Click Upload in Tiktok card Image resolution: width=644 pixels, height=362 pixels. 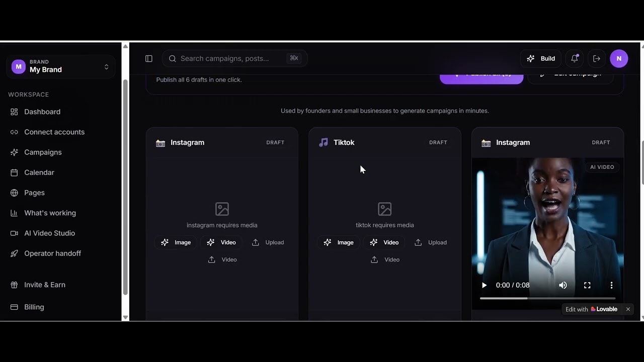tap(431, 242)
